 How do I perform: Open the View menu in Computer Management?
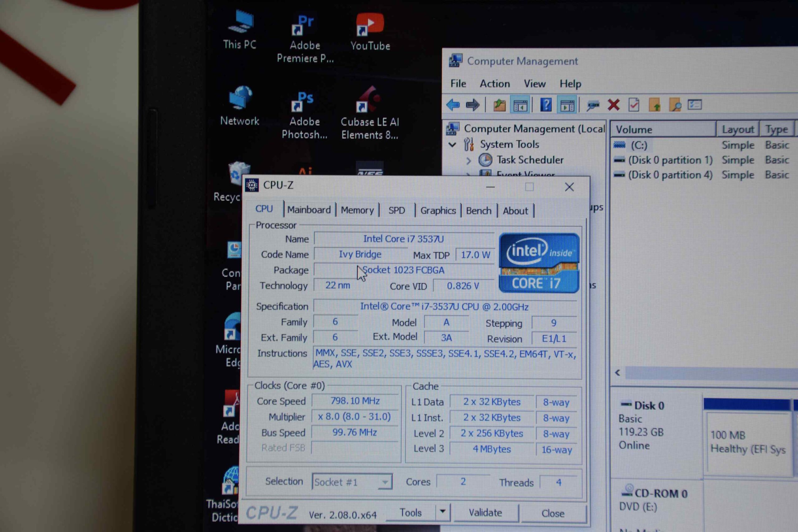tap(535, 84)
